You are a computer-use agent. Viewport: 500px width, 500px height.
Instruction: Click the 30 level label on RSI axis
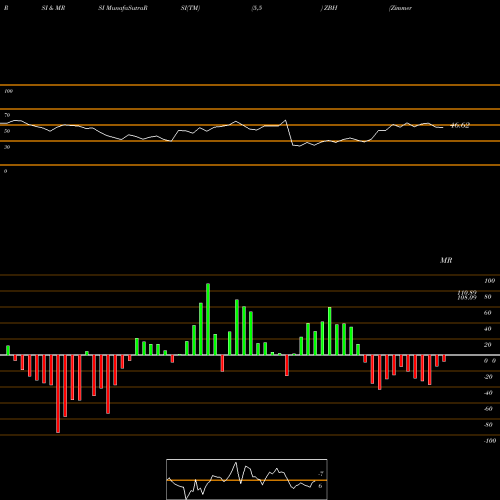7,147
